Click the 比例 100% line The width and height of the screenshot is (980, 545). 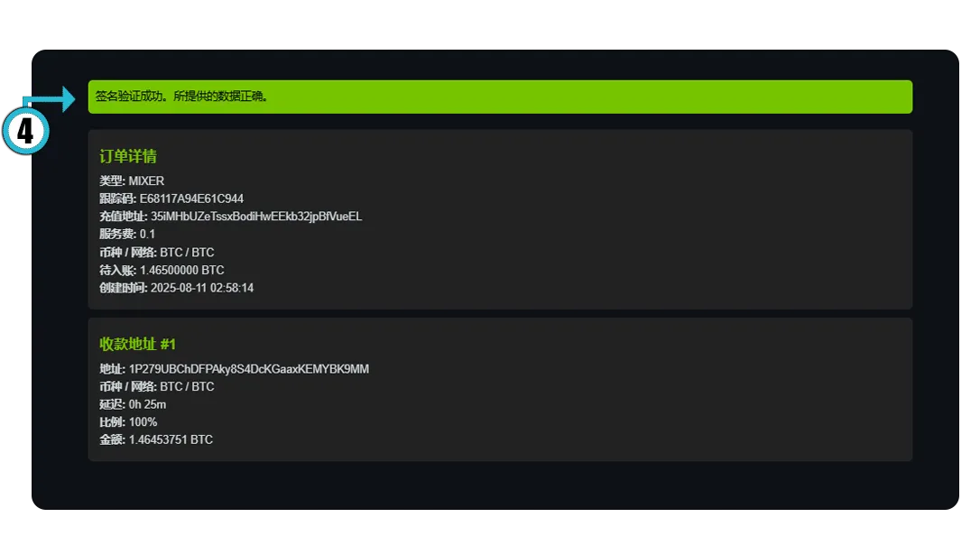tap(128, 422)
